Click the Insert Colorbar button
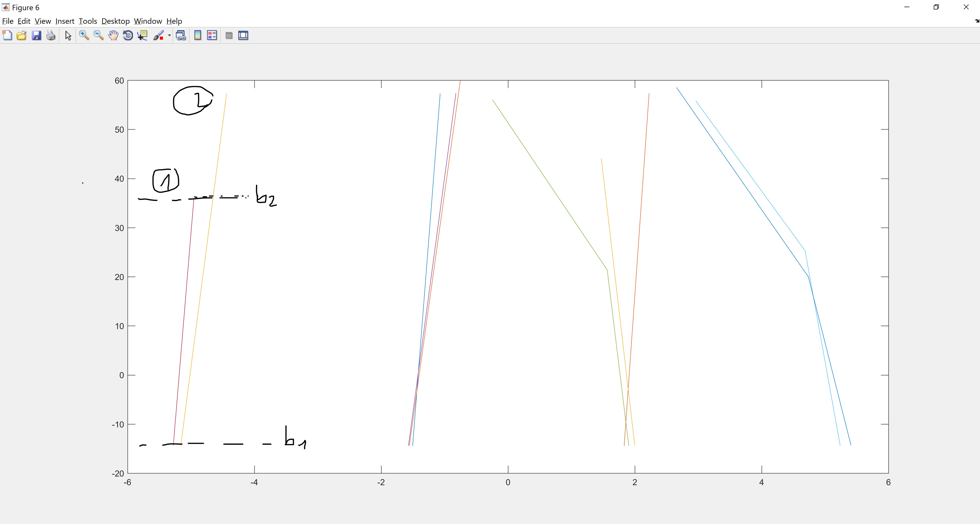This screenshot has height=524, width=980. [x=197, y=35]
